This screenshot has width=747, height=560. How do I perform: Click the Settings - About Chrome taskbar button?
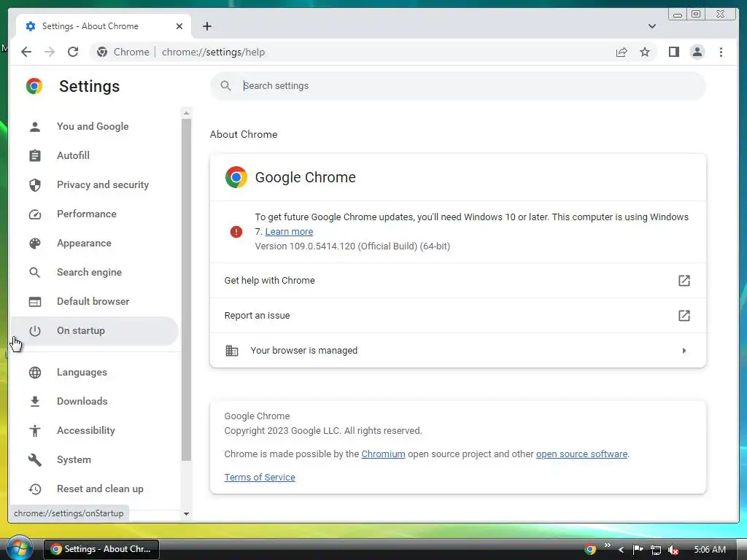point(101,549)
